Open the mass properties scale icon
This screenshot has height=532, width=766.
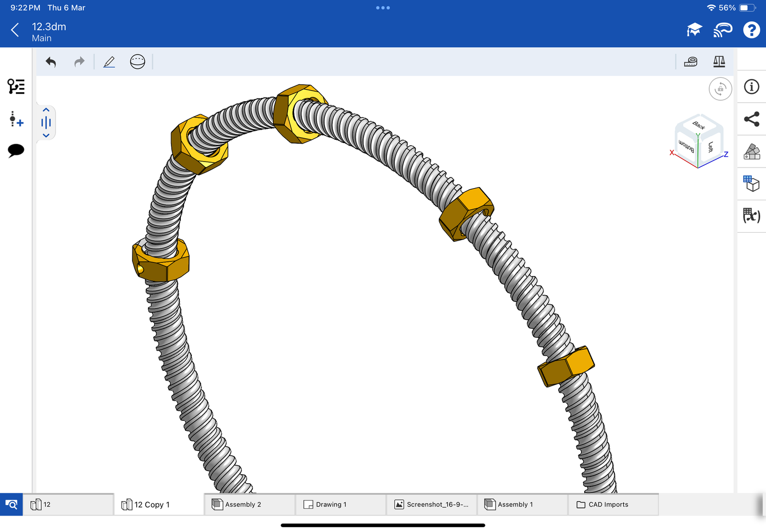[719, 62]
